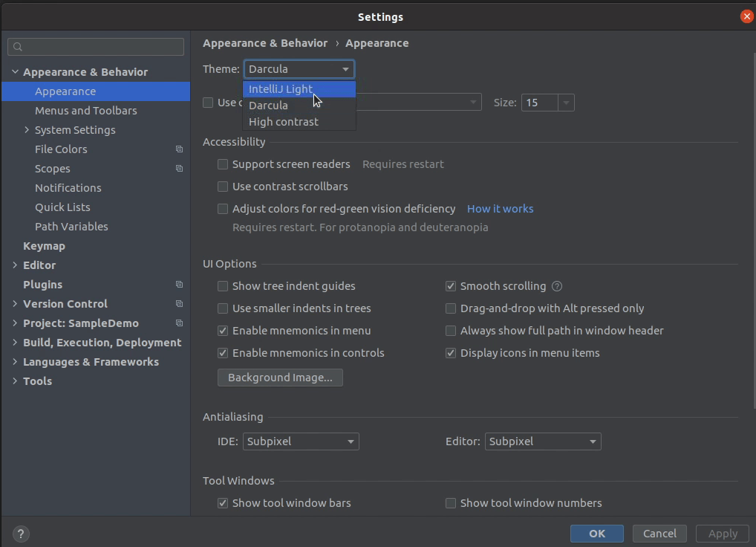
Task: Expand the Editor settings section
Action: tap(16, 265)
